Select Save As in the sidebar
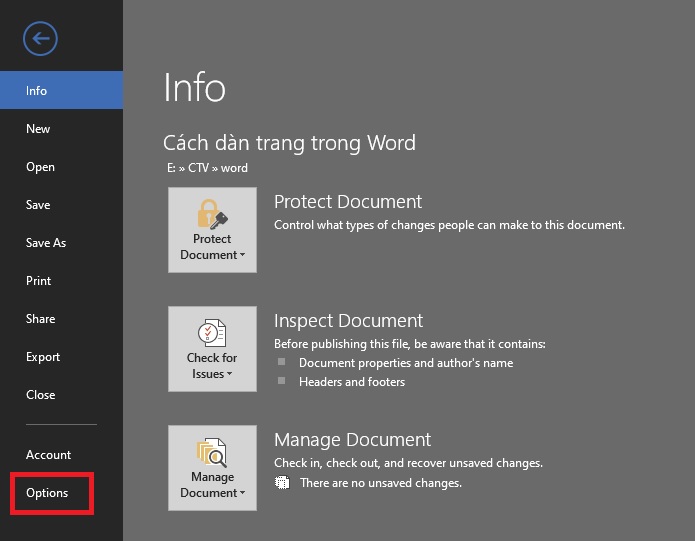Screen dimensions: 695x541 [x=46, y=243]
